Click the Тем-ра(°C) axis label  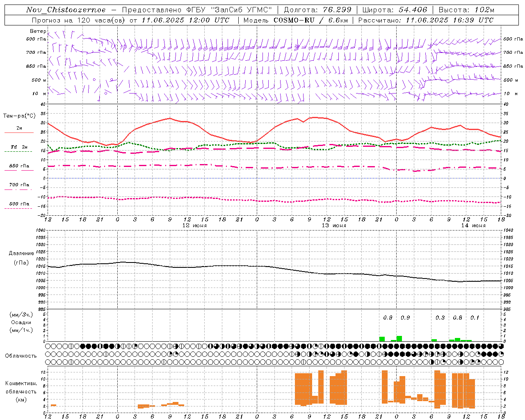pyautogui.click(x=19, y=116)
